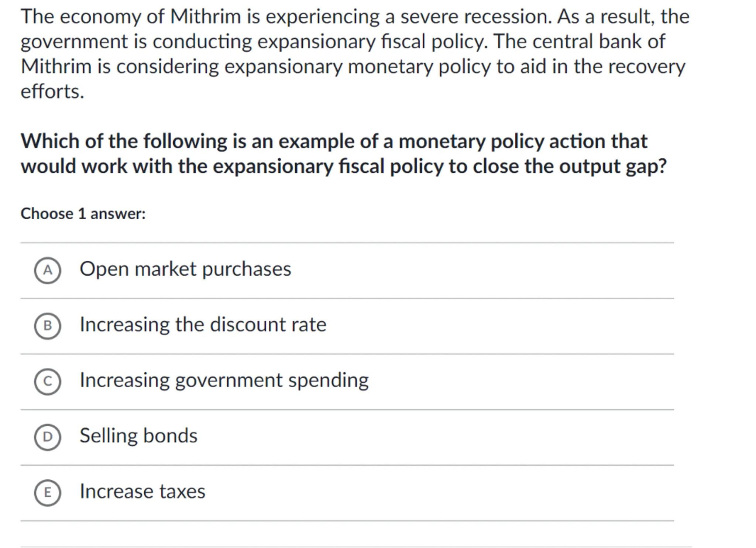The width and height of the screenshot is (756, 548).
Task: Mark radio button D
Action: pyautogui.click(x=48, y=437)
